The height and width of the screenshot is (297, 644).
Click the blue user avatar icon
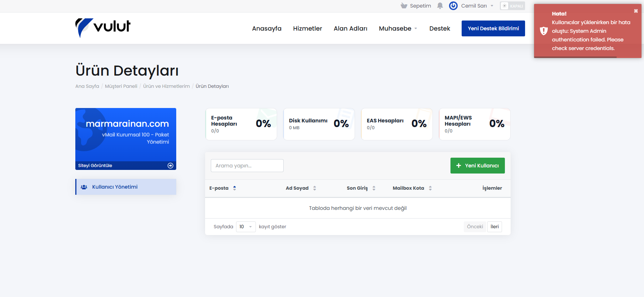[453, 6]
